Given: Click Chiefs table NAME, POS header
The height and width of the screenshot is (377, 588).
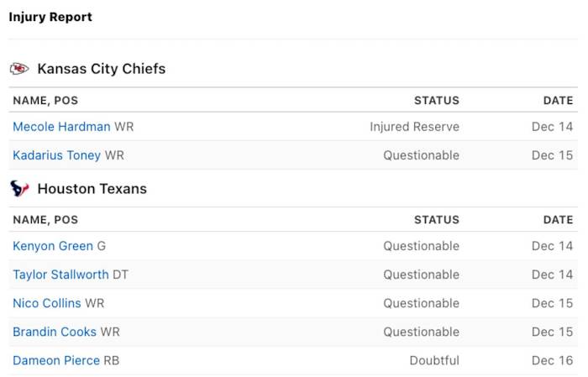Looking at the screenshot, I should coord(45,100).
